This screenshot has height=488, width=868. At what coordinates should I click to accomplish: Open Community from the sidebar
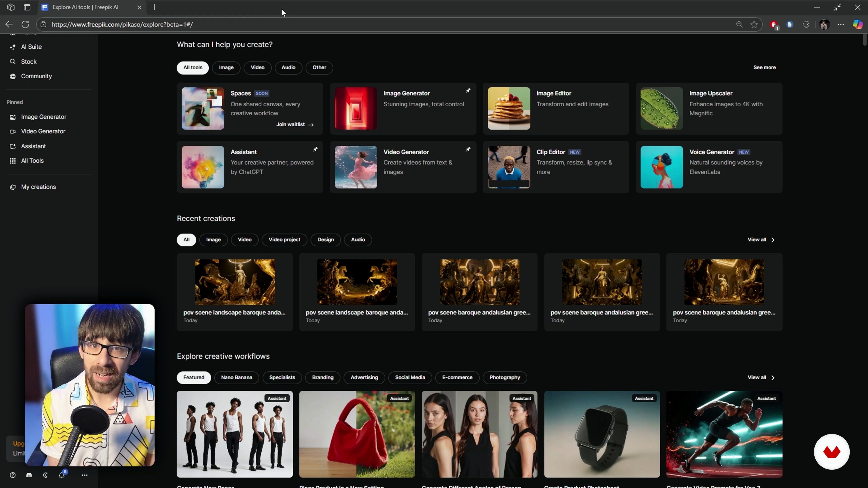pos(36,76)
